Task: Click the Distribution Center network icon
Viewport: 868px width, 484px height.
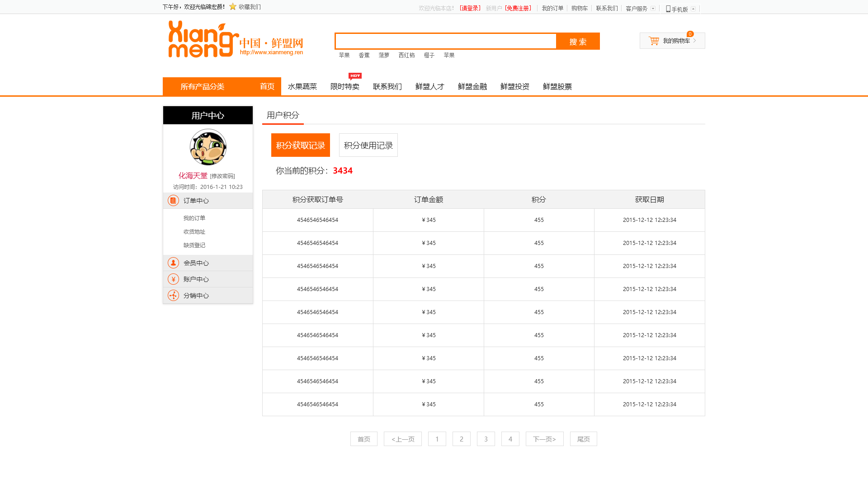Action: tap(173, 296)
